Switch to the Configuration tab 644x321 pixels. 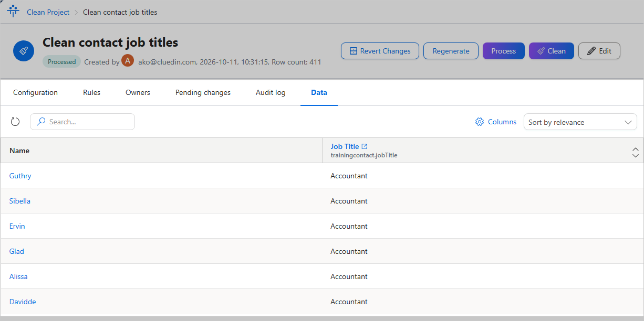pyautogui.click(x=35, y=92)
